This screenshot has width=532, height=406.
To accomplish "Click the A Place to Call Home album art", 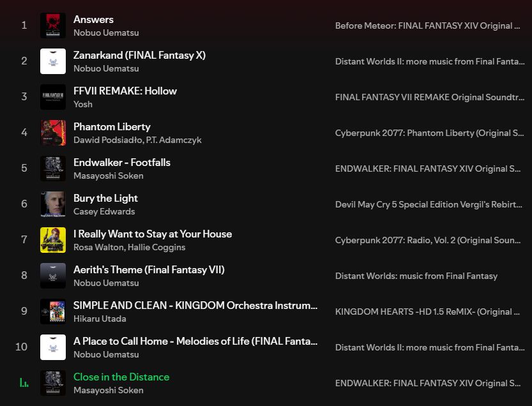I will 53,347.
